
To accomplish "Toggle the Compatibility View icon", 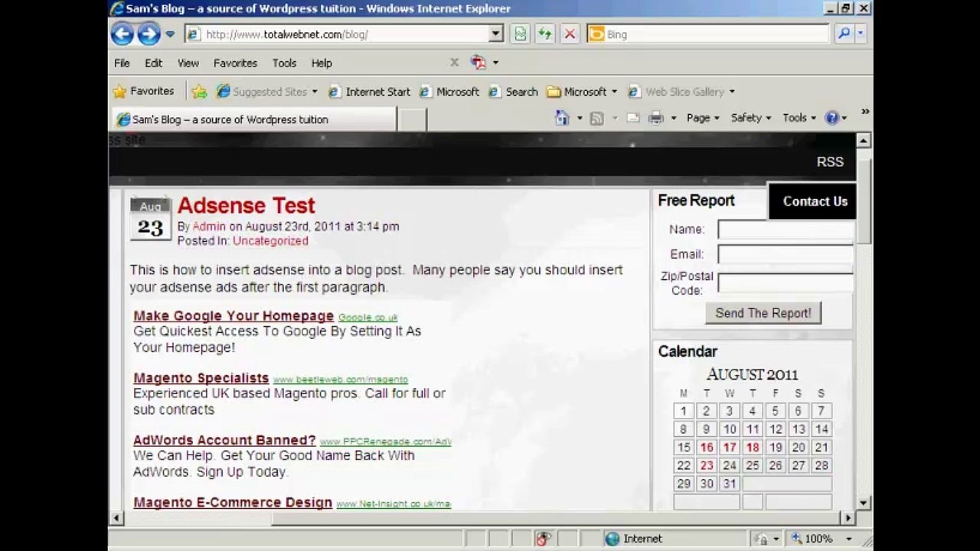I will point(520,34).
